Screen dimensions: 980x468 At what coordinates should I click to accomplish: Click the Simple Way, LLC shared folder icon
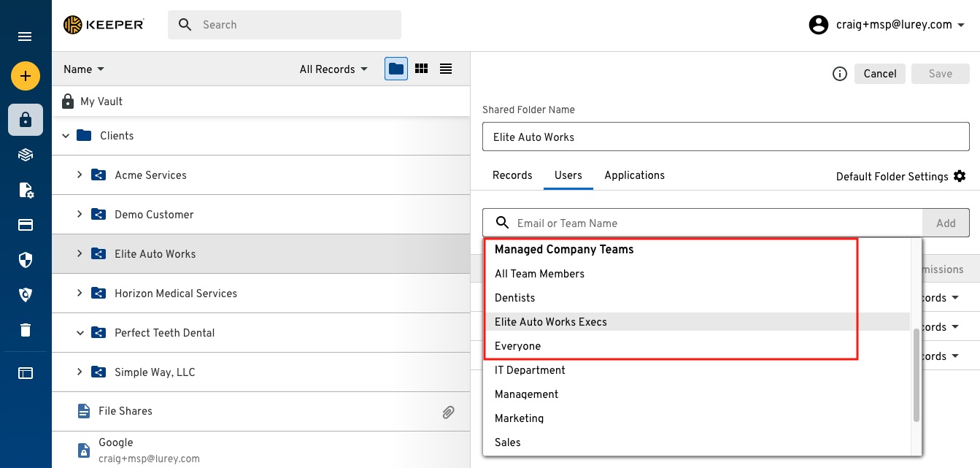click(99, 372)
